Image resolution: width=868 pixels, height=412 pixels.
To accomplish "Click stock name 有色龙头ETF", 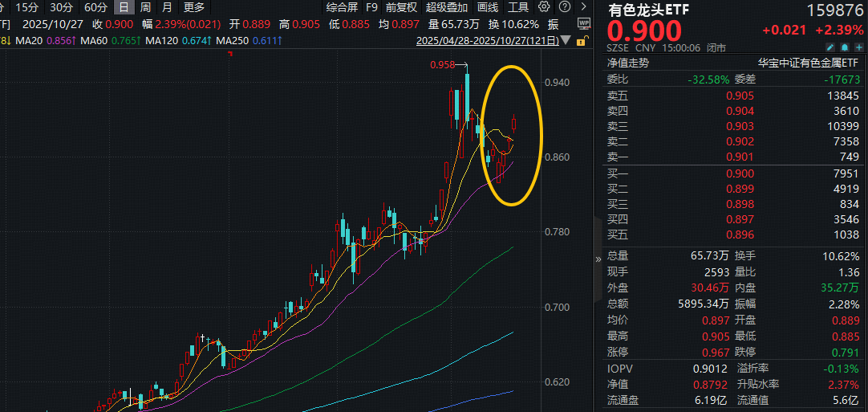I will pyautogui.click(x=650, y=10).
